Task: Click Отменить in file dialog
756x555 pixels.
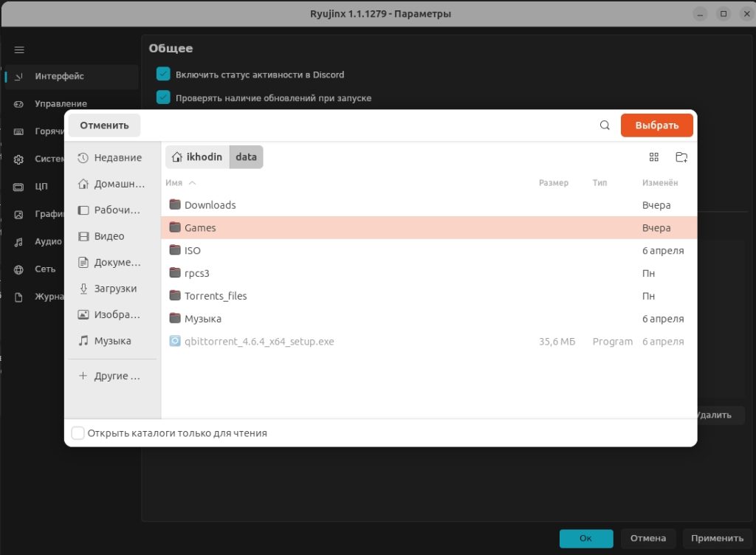Action: tap(104, 125)
